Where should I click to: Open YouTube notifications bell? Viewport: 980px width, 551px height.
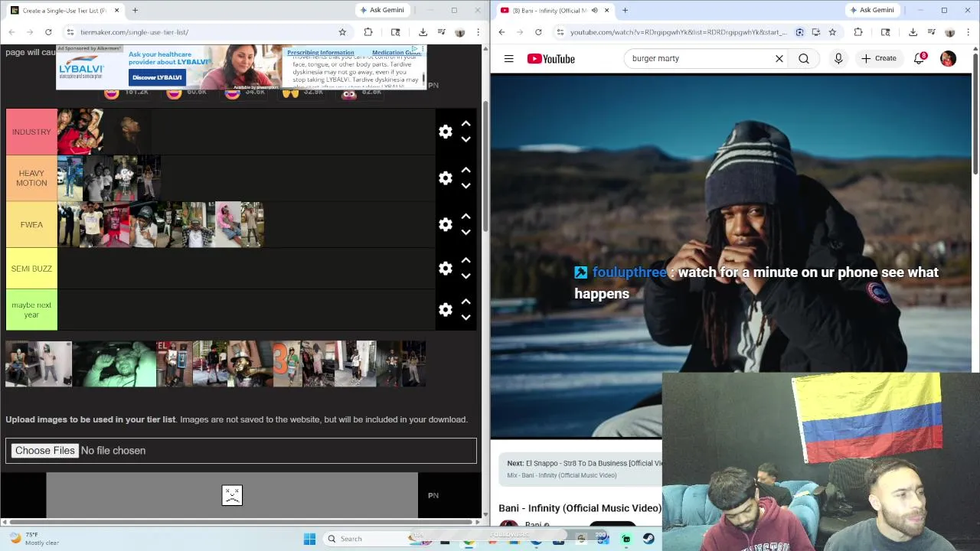click(920, 59)
